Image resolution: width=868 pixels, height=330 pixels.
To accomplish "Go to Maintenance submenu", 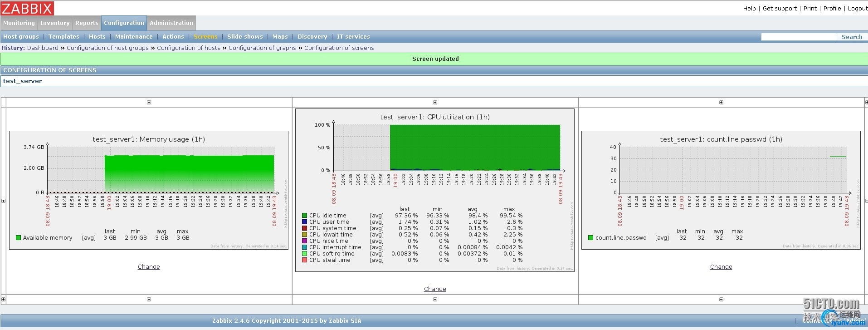I will tap(134, 37).
